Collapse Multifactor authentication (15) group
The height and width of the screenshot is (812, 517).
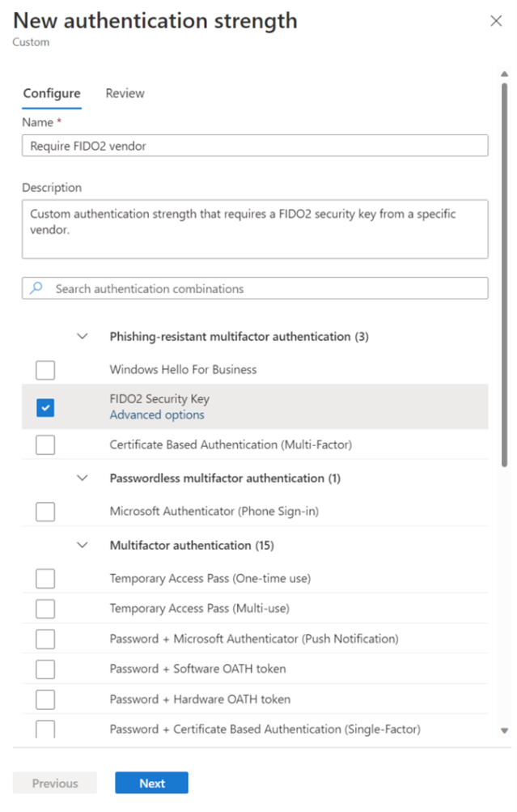(82, 546)
